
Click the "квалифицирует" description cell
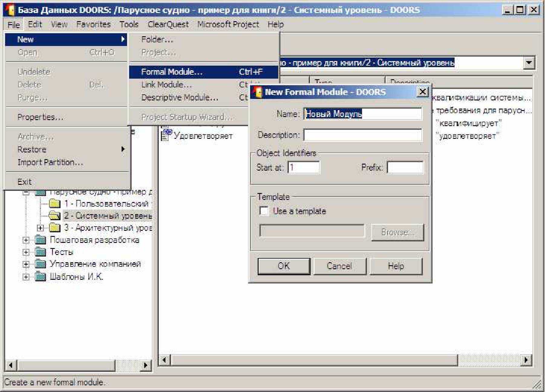click(x=468, y=123)
